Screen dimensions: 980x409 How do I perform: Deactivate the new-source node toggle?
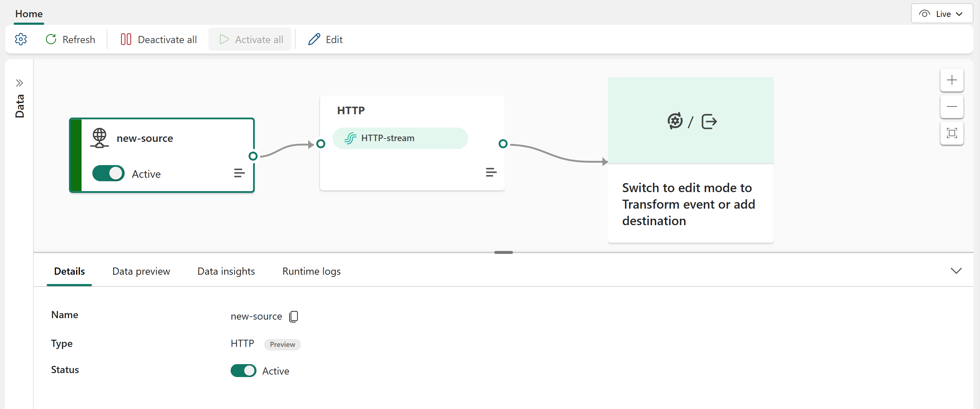[108, 173]
